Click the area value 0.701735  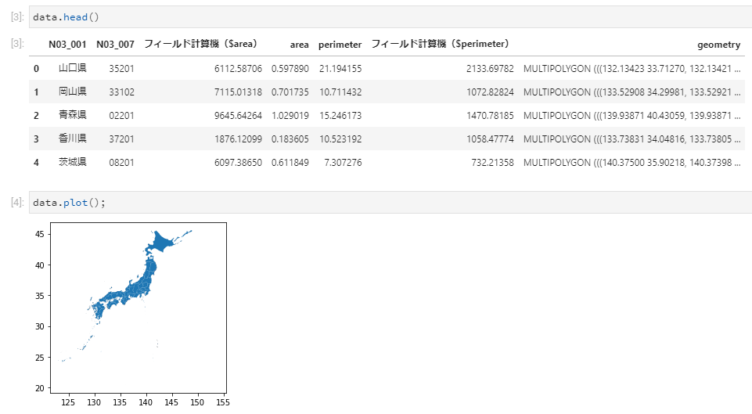click(x=290, y=92)
